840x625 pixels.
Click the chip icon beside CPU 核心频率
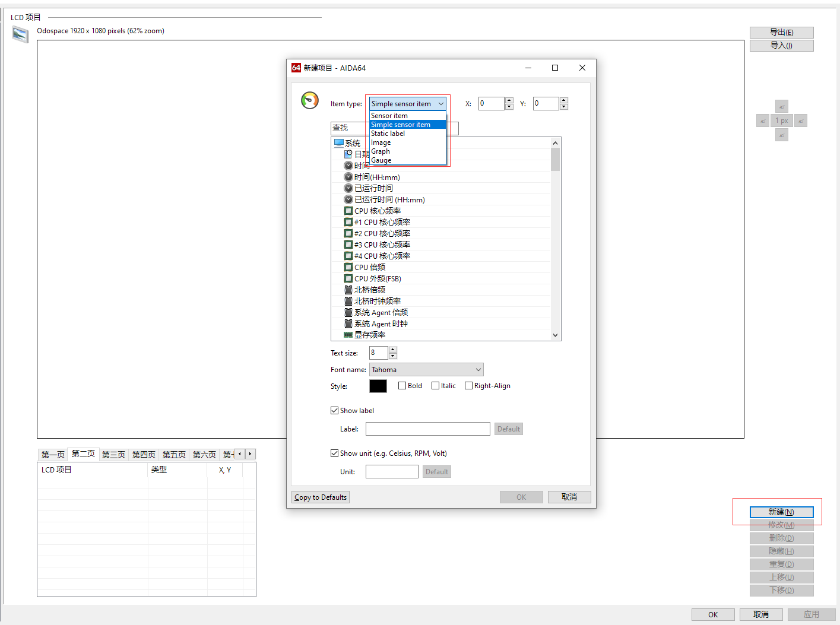348,211
